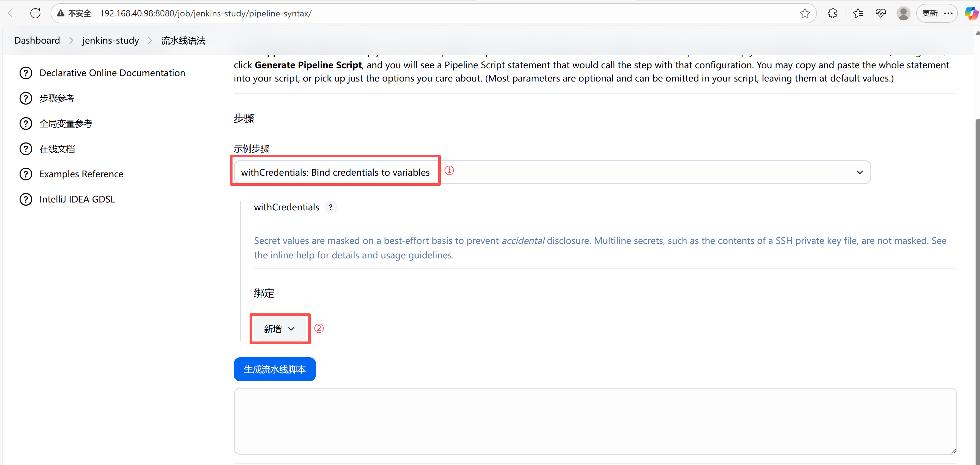Click the browser address bar URL

pyautogui.click(x=205, y=13)
